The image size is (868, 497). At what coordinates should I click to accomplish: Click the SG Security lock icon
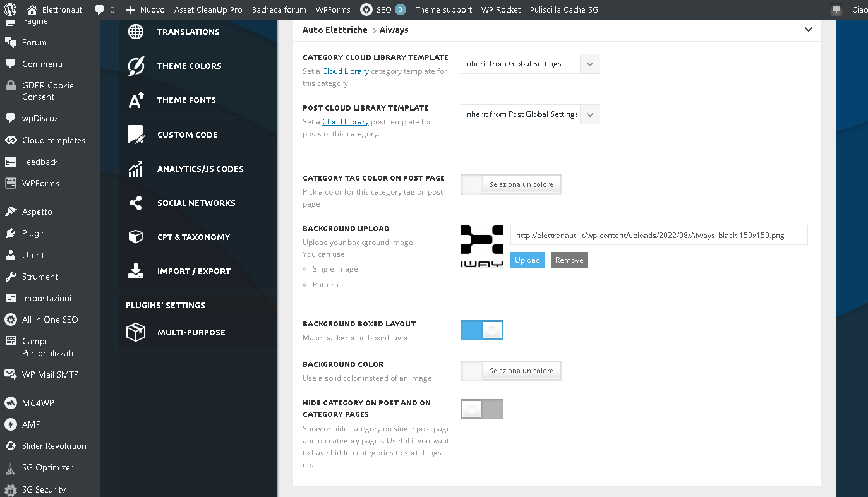click(11, 489)
